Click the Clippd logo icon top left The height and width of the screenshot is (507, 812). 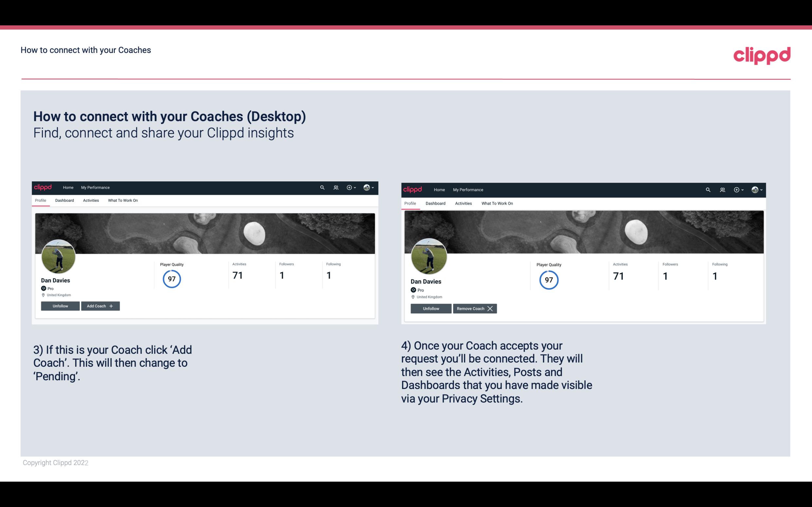(43, 187)
